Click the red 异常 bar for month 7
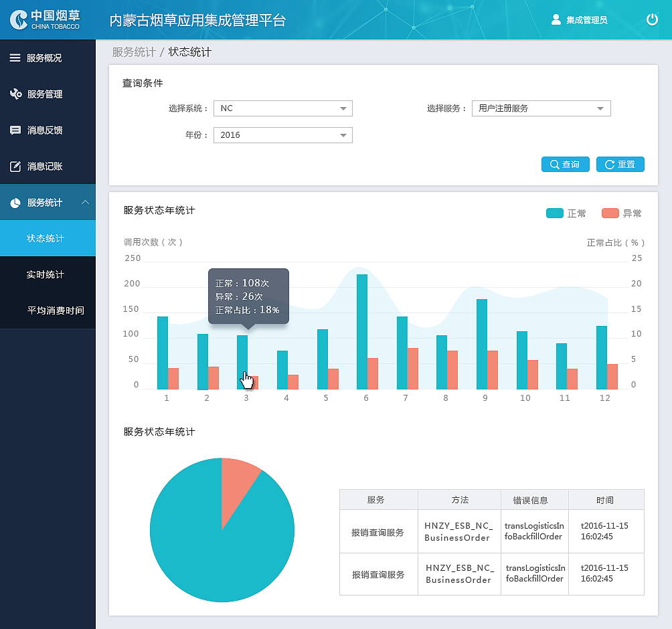Image resolution: width=672 pixels, height=629 pixels. [x=413, y=369]
